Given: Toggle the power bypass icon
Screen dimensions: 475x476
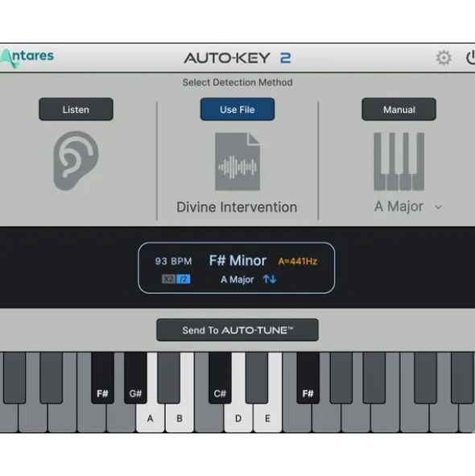Looking at the screenshot, I should (470, 58).
